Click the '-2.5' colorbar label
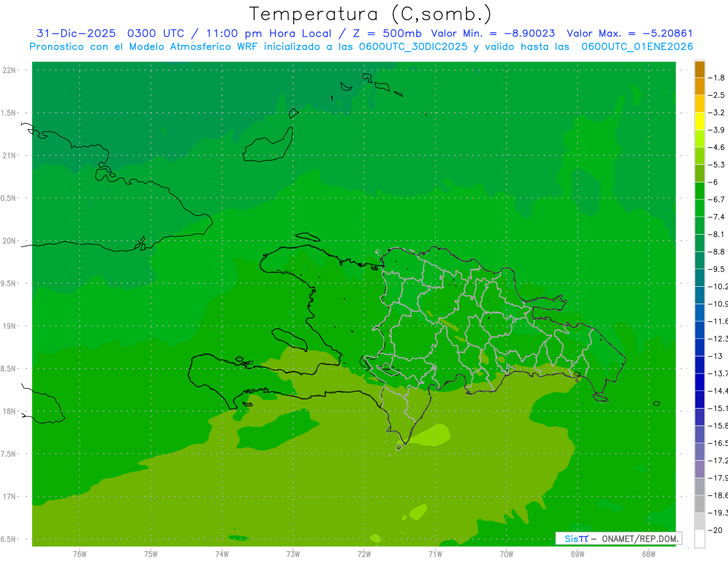Viewport: 728px width, 562px height. 716,95
